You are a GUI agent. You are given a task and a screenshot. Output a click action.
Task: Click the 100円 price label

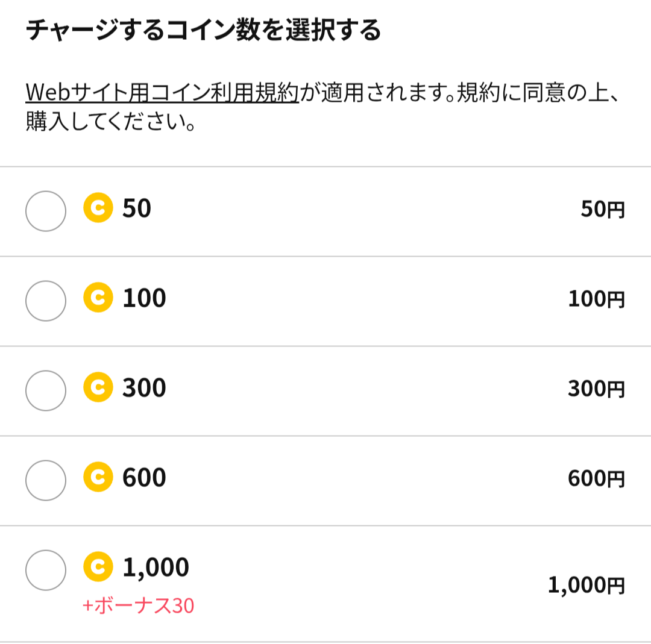pyautogui.click(x=596, y=298)
